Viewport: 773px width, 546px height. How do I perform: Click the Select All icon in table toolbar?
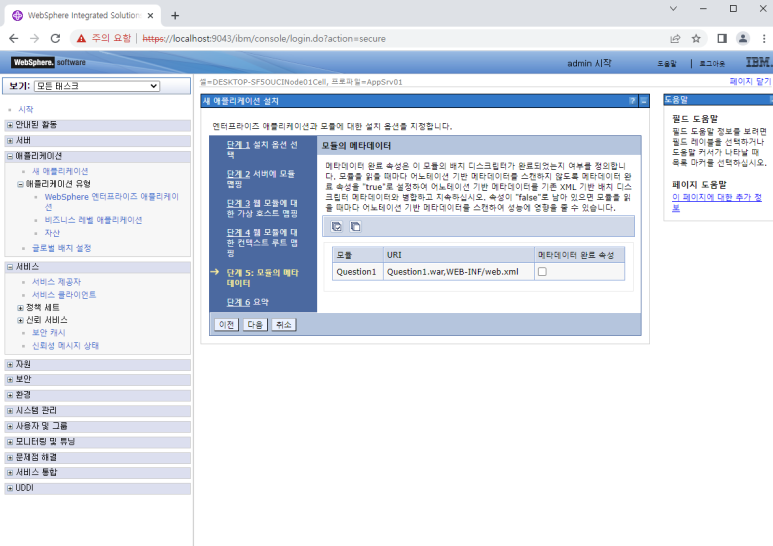click(337, 226)
